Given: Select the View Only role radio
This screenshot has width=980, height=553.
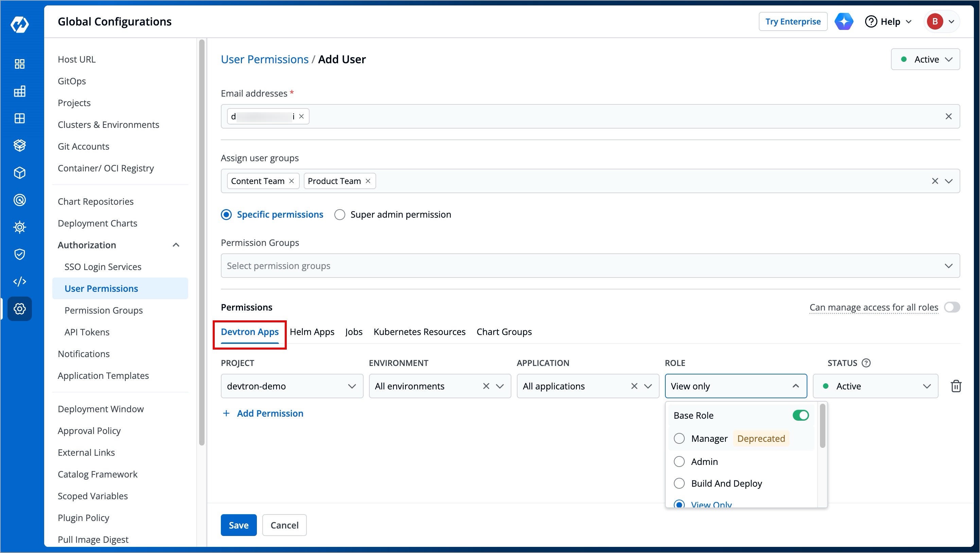Looking at the screenshot, I should tap(679, 504).
